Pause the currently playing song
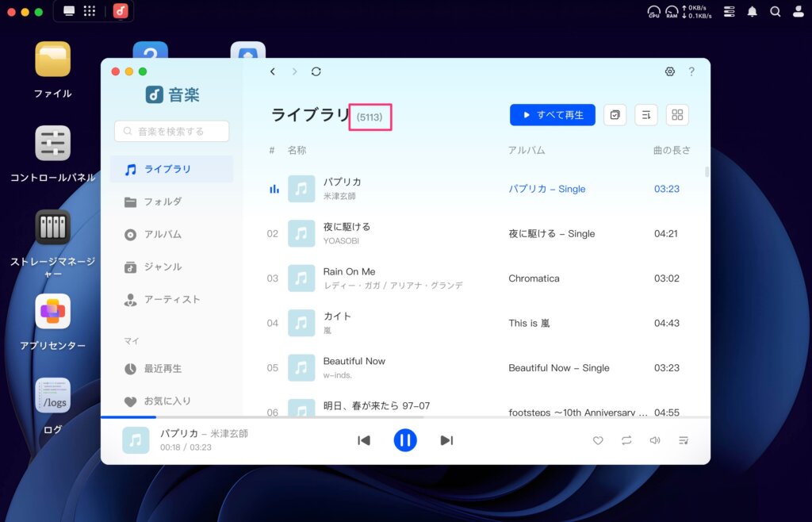This screenshot has height=522, width=812. 405,440
